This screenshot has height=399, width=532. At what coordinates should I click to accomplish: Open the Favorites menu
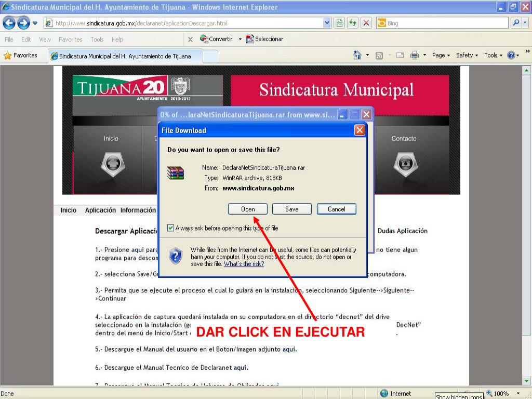tap(71, 39)
